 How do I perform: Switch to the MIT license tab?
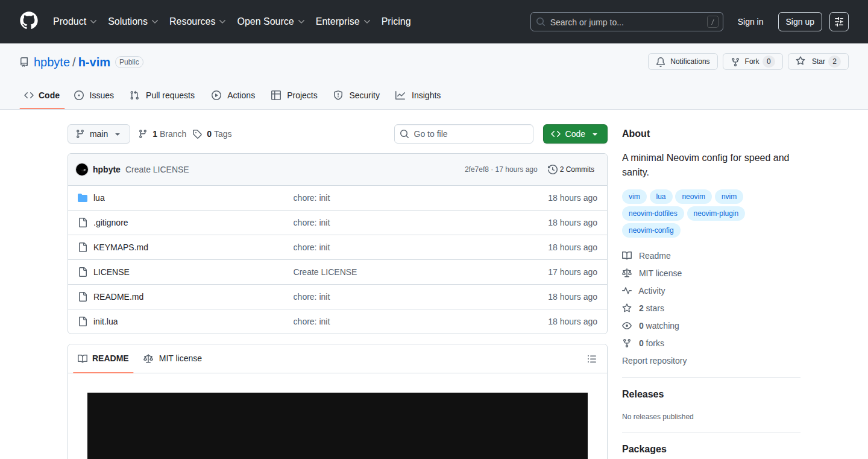click(172, 358)
